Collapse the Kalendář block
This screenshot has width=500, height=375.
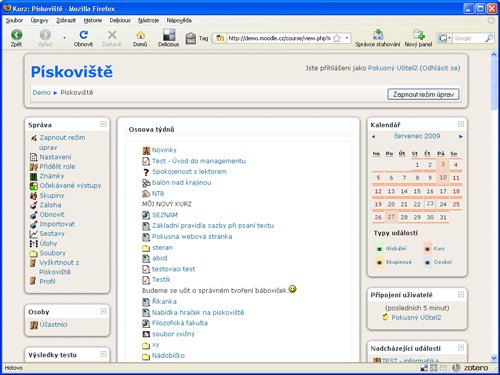point(461,124)
